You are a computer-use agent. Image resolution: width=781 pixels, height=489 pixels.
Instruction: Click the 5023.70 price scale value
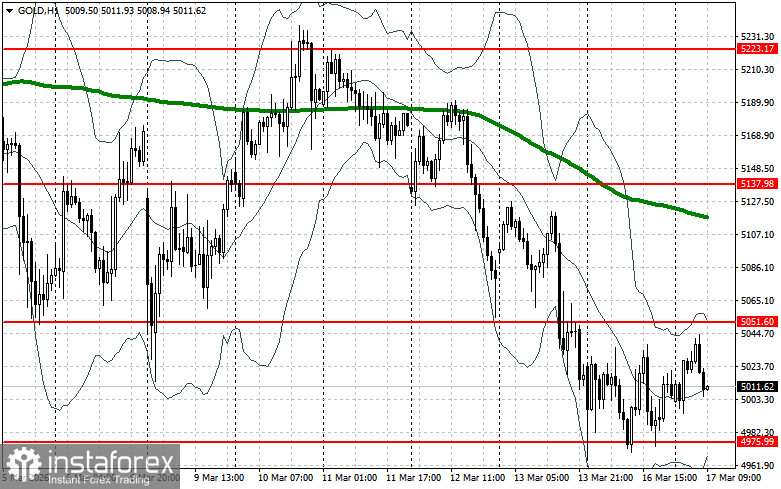757,367
